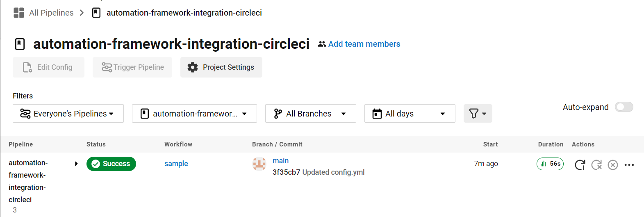Open the funnel filter options dropdown
Viewport: 644px width, 217px height.
pos(478,114)
